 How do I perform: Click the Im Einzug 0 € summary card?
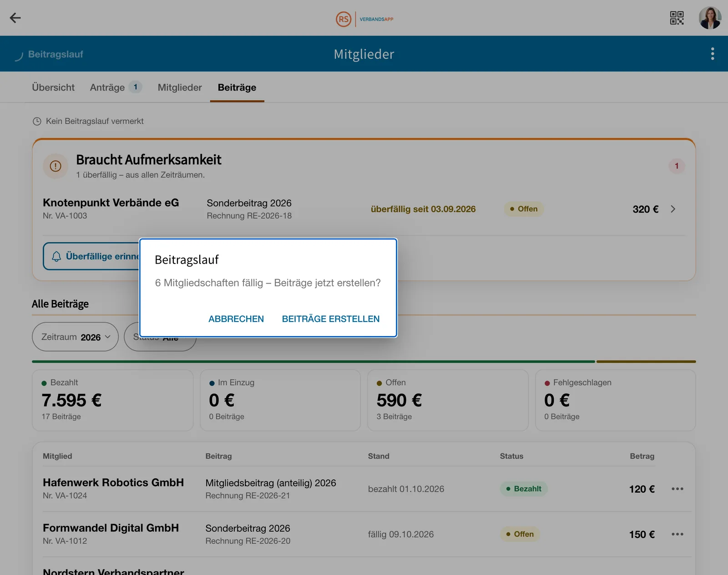click(x=280, y=400)
